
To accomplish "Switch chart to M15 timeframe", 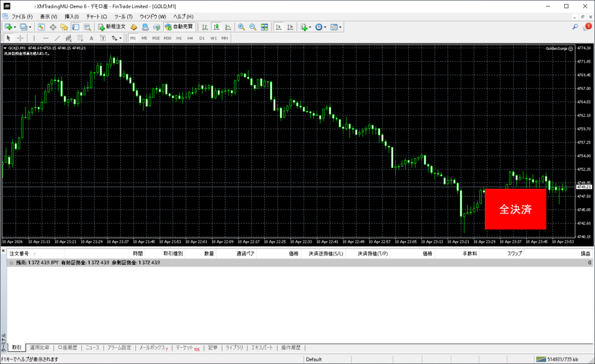I will (x=156, y=38).
